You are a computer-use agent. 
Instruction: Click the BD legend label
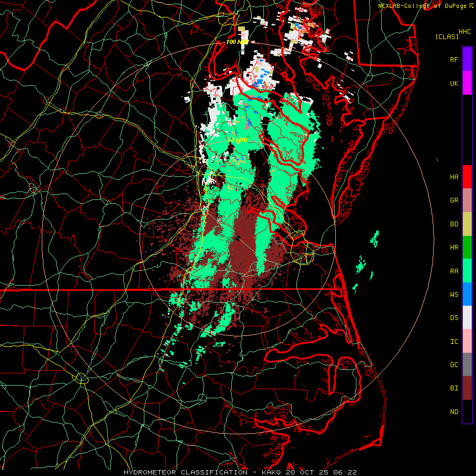(x=454, y=224)
